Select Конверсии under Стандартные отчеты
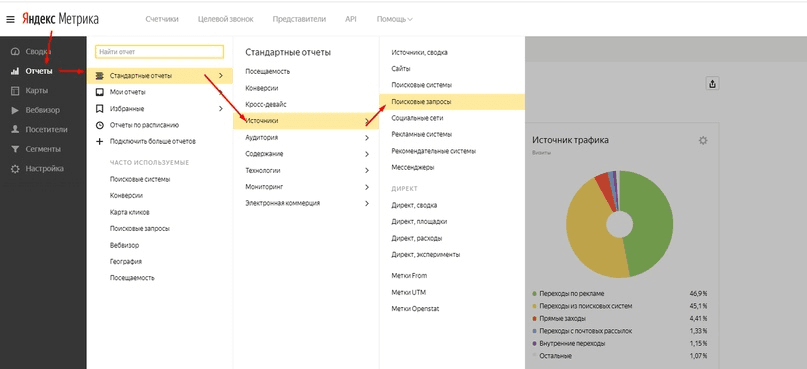Screen dimensions: 807x369 (x=262, y=88)
